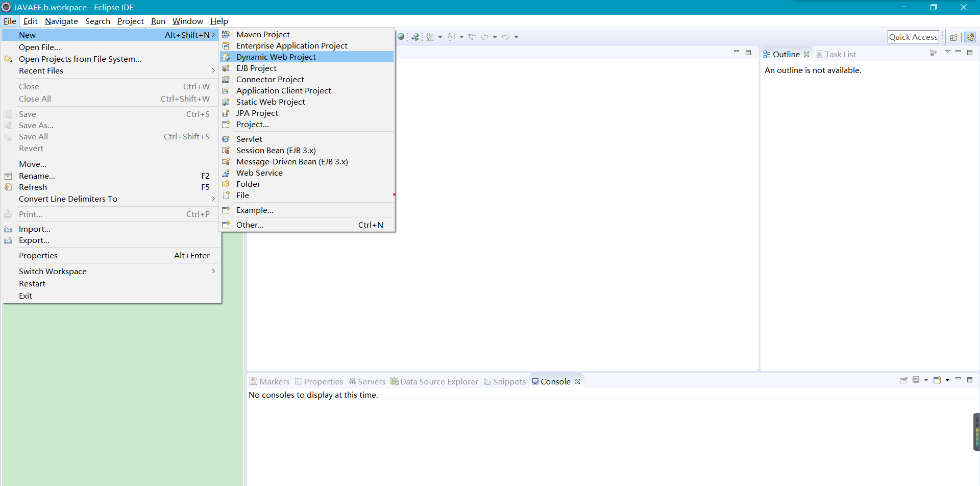
Task: Click the Outline view focus icon
Action: [933, 53]
